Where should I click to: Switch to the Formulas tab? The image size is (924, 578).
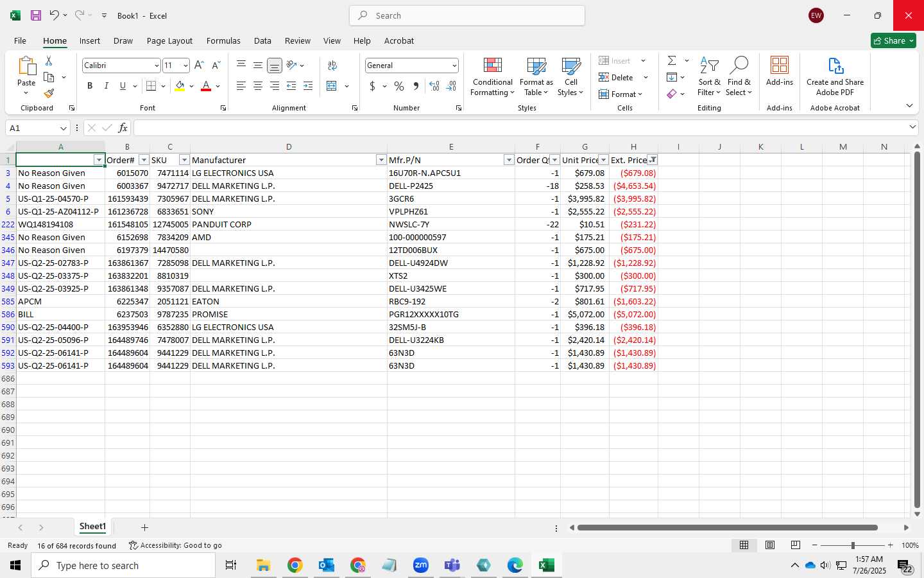coord(223,40)
